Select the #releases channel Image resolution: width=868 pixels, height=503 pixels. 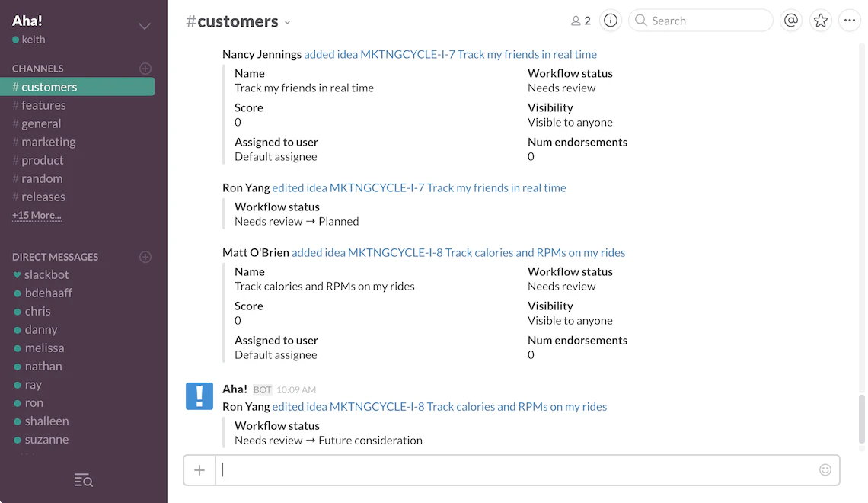point(43,197)
